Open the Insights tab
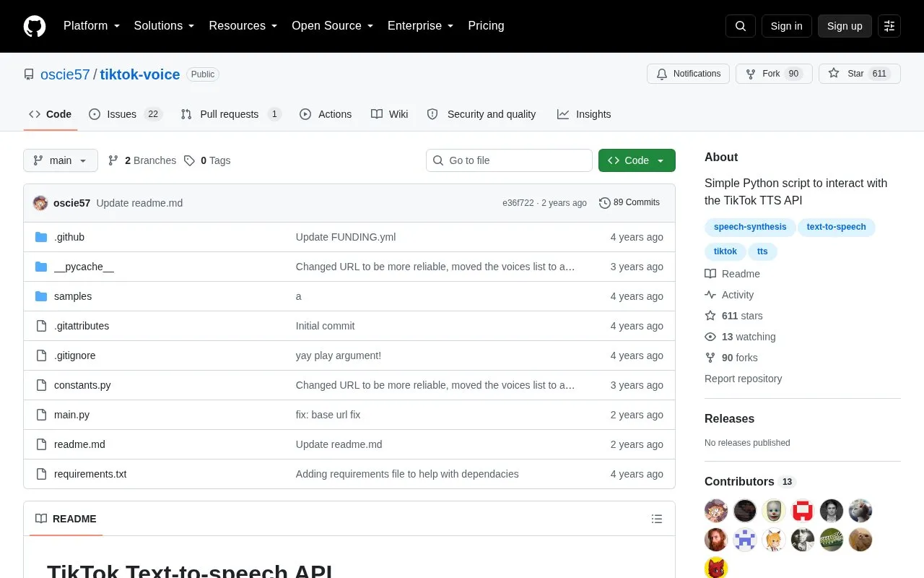The height and width of the screenshot is (578, 924). click(584, 114)
